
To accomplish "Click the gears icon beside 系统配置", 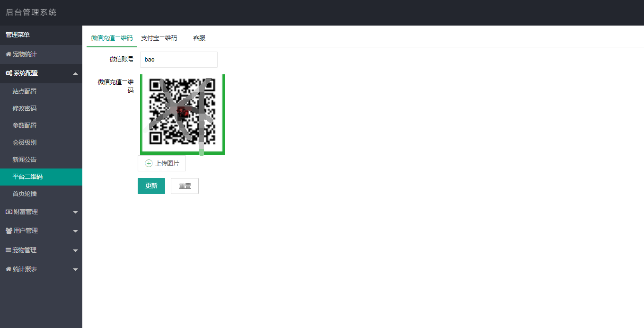I will pyautogui.click(x=9, y=73).
